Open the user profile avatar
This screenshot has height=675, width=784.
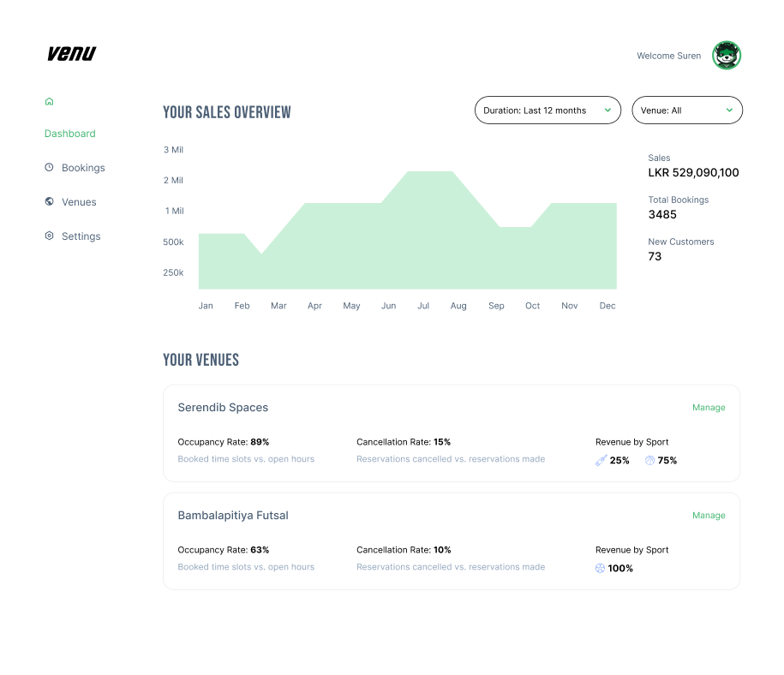pos(727,56)
